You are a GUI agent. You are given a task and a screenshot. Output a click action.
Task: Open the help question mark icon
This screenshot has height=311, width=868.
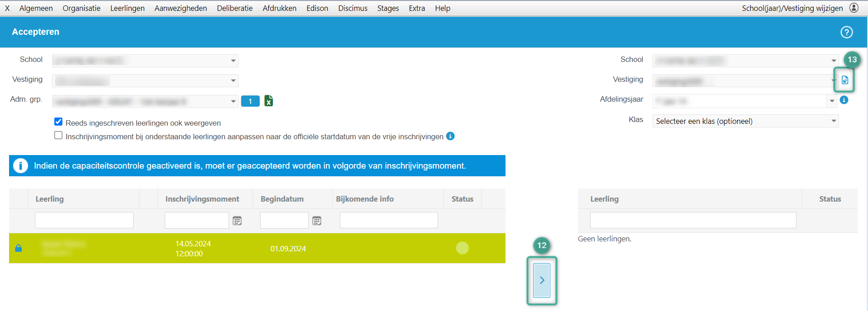coord(846,32)
